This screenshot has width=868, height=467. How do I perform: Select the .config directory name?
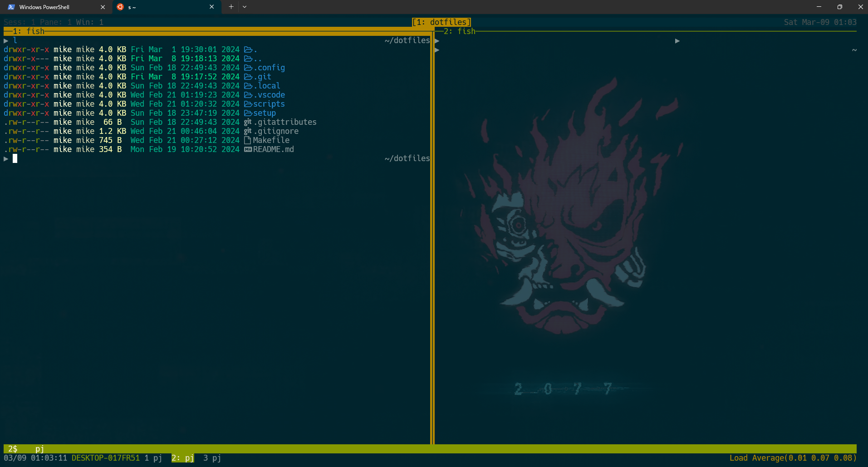(x=269, y=68)
